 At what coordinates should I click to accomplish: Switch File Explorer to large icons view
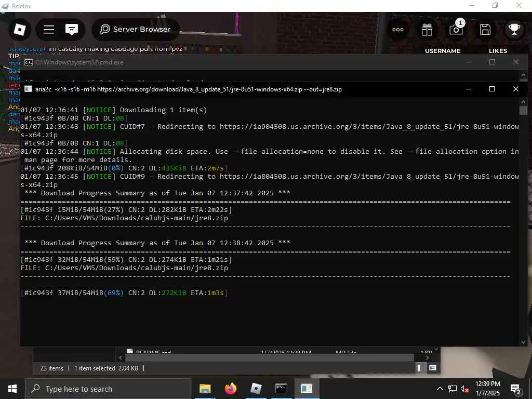point(432,368)
